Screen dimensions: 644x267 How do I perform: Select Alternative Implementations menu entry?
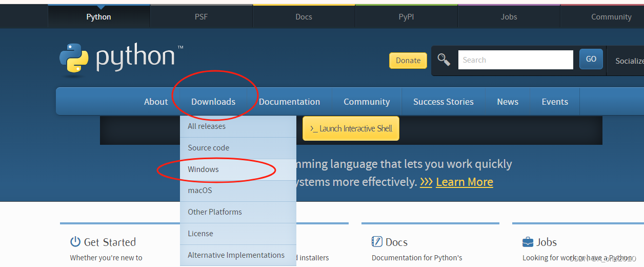[x=238, y=255]
